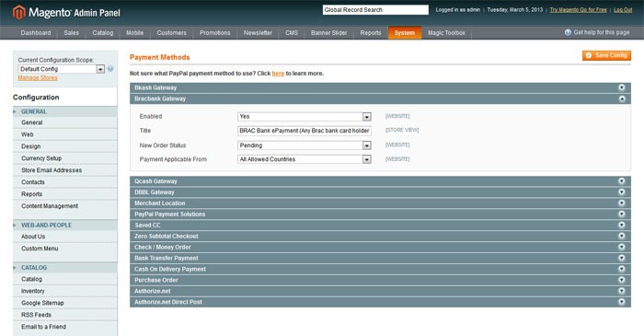The height and width of the screenshot is (336, 644).
Task: Select Email to a Friend in sidebar
Action: point(65,327)
